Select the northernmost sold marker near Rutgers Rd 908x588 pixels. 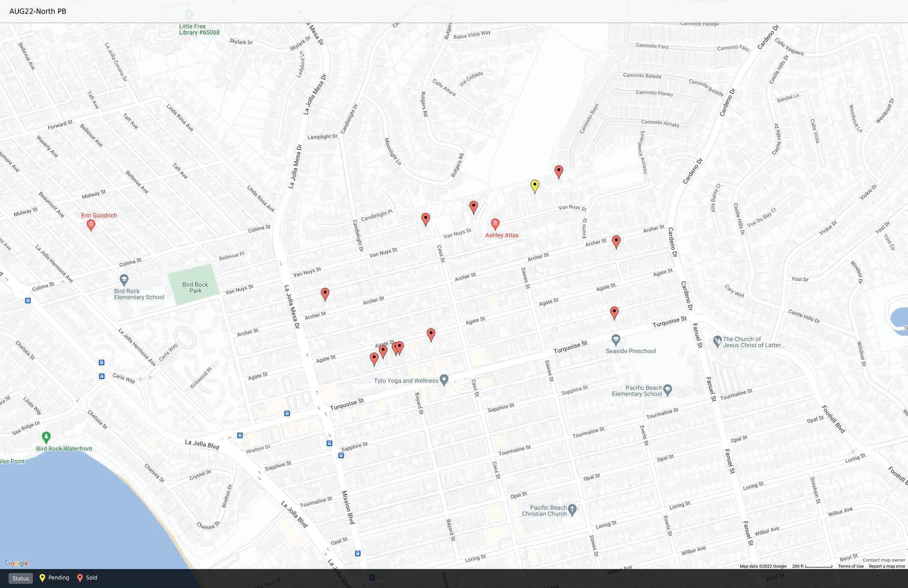coord(559,171)
